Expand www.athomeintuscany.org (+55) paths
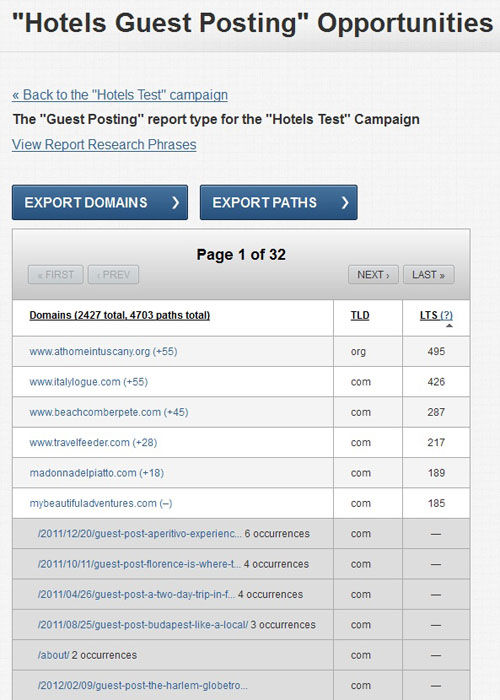The width and height of the screenshot is (500, 700). coord(103,351)
